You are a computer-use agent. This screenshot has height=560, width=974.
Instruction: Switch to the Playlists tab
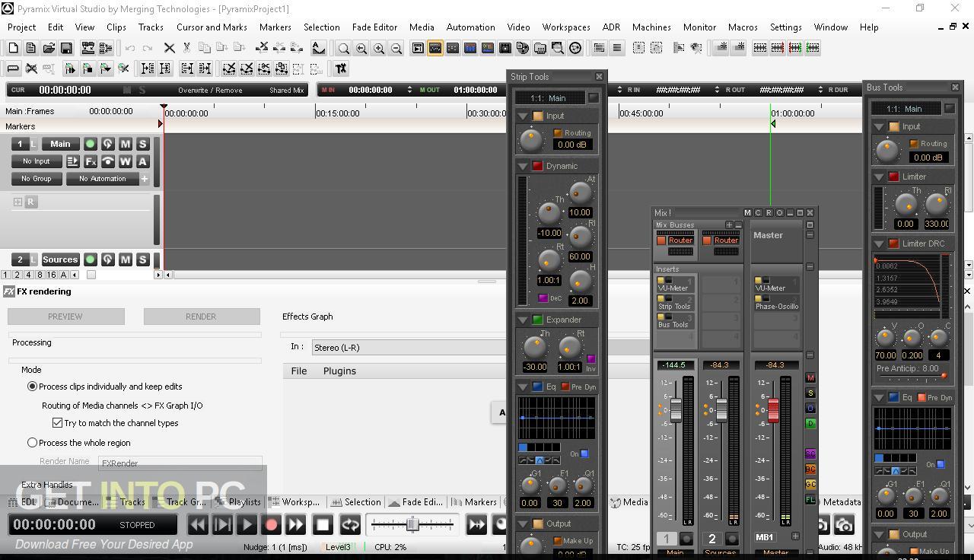(x=239, y=502)
